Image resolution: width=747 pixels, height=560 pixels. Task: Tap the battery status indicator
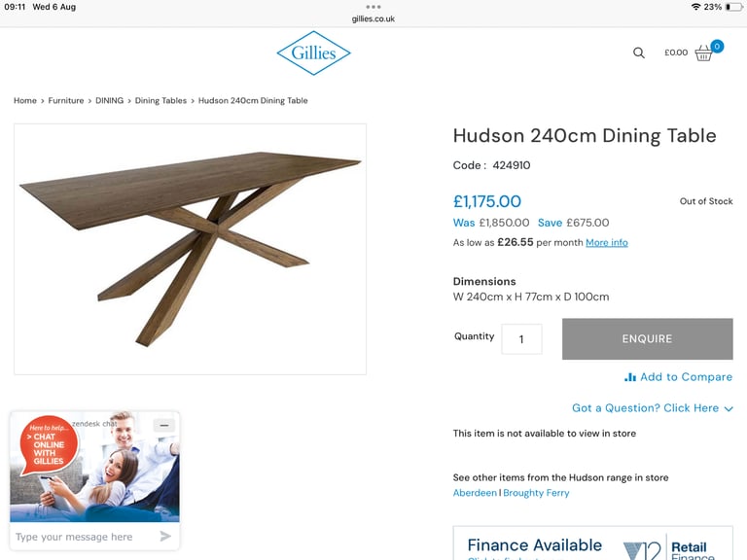[x=734, y=7]
